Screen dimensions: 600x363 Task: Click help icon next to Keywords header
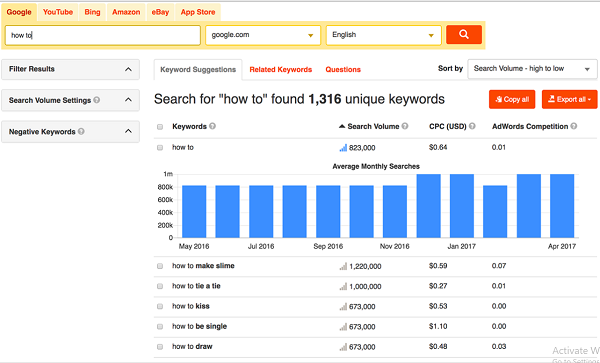click(x=212, y=126)
